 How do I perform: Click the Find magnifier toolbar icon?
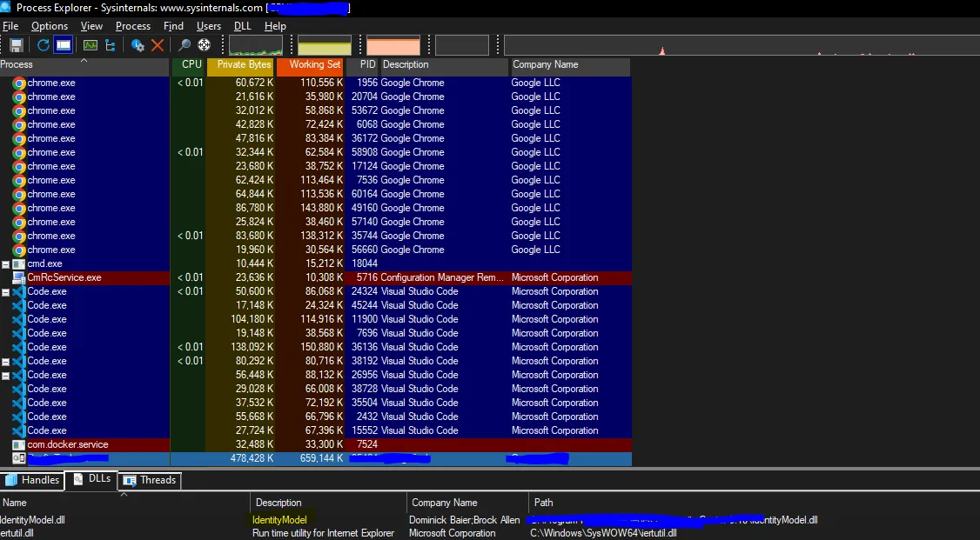pyautogui.click(x=185, y=45)
